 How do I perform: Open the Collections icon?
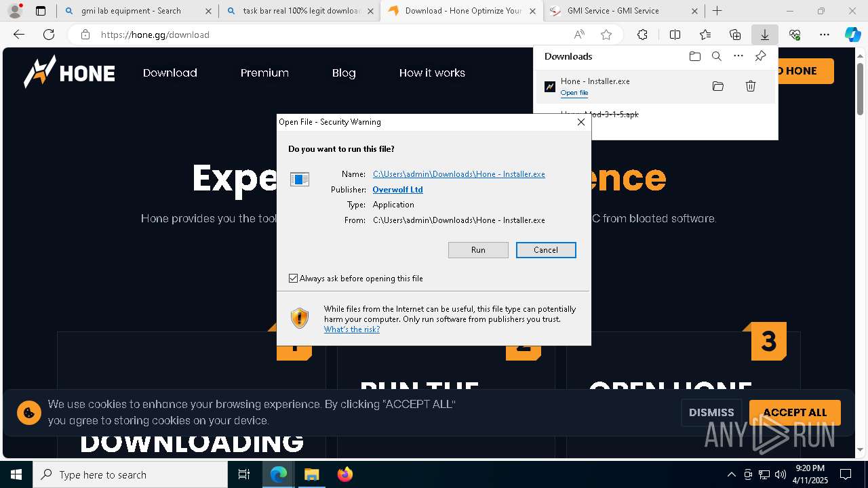(735, 35)
